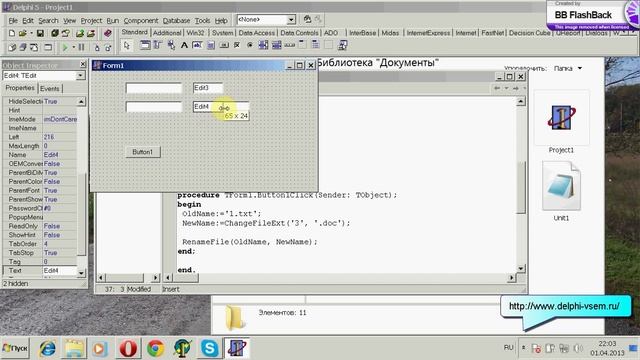Click the Trace Into debug icon
This screenshot has height=360, width=640.
coord(97,47)
